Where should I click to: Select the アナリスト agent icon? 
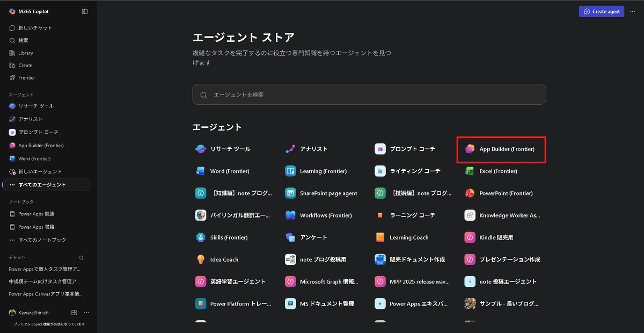[290, 149]
